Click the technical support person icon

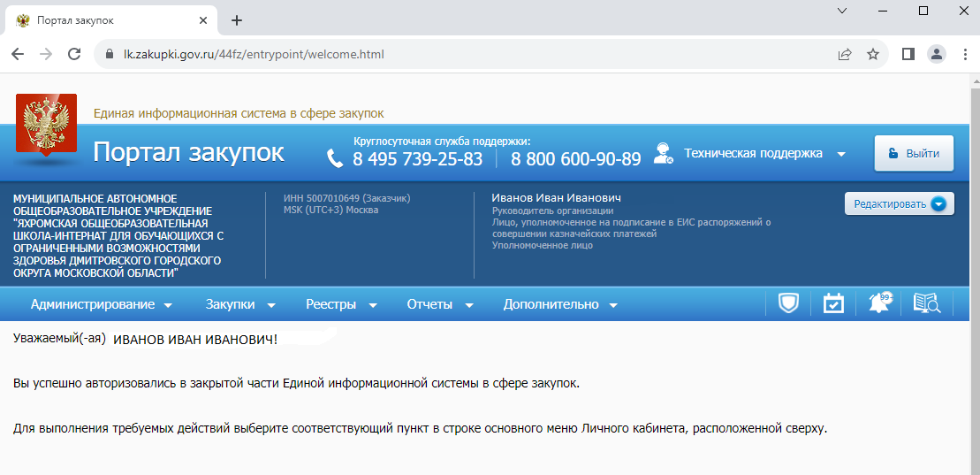(x=663, y=154)
